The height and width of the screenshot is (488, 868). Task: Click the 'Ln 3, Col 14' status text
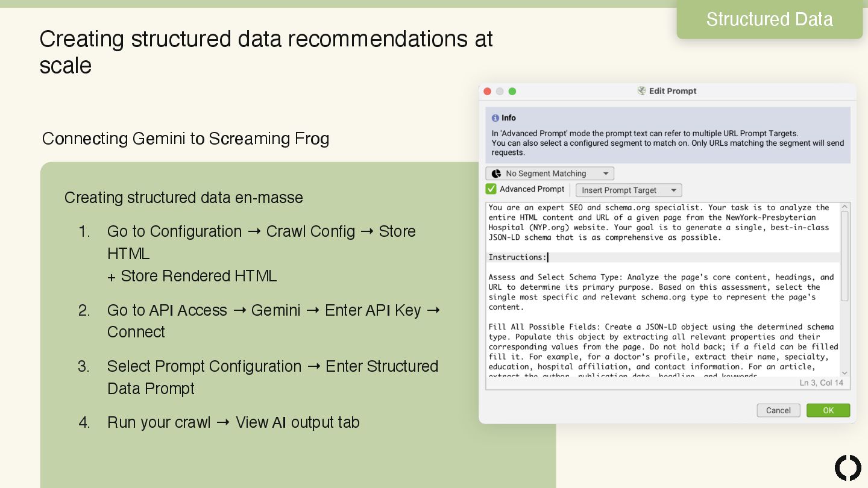coord(822,383)
